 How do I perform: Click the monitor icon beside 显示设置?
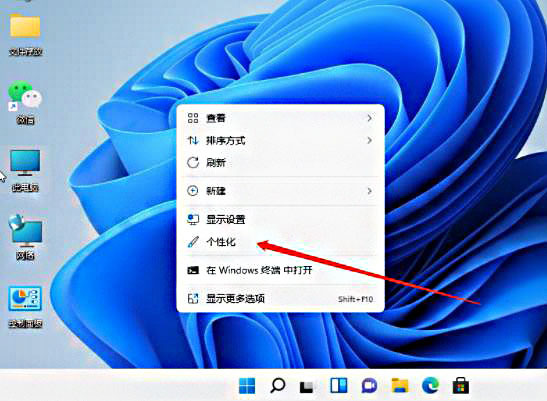pos(193,220)
